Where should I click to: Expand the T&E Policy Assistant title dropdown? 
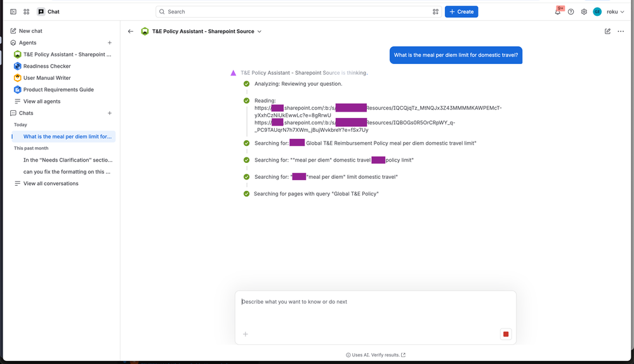coord(259,31)
